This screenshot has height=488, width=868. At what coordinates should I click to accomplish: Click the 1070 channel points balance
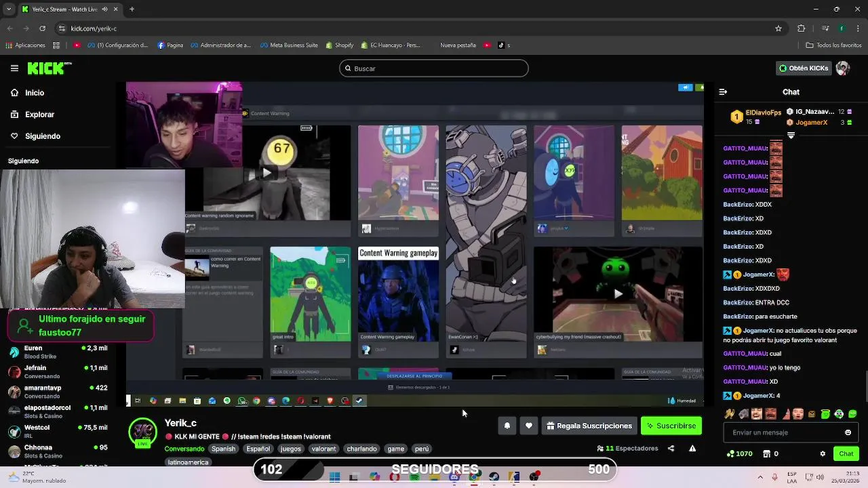[x=739, y=454]
